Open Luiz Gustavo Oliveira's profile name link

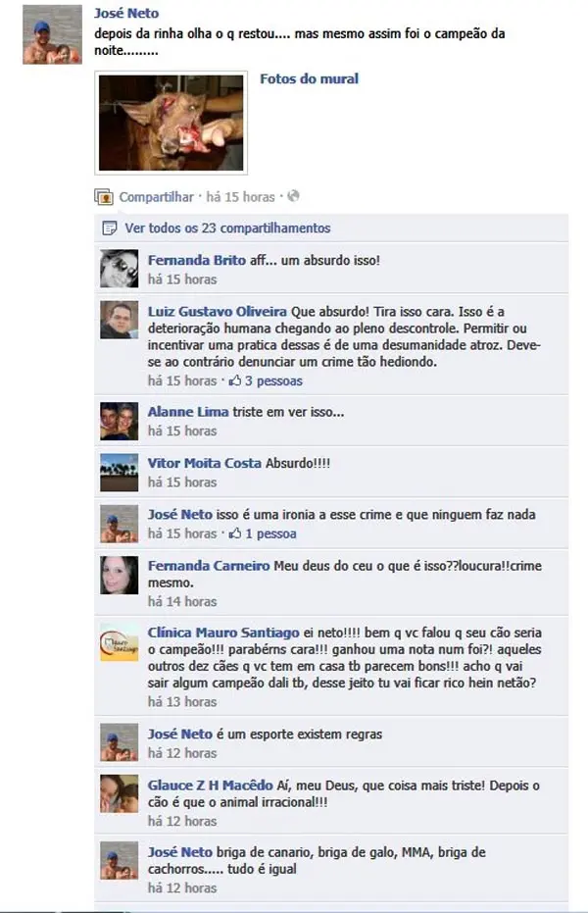(x=217, y=312)
